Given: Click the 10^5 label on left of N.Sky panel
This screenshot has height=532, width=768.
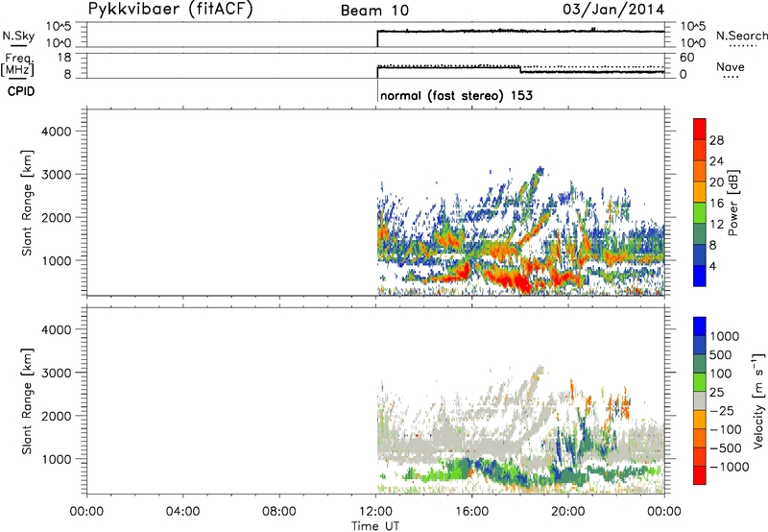Looking at the screenshot, I should coord(59,27).
